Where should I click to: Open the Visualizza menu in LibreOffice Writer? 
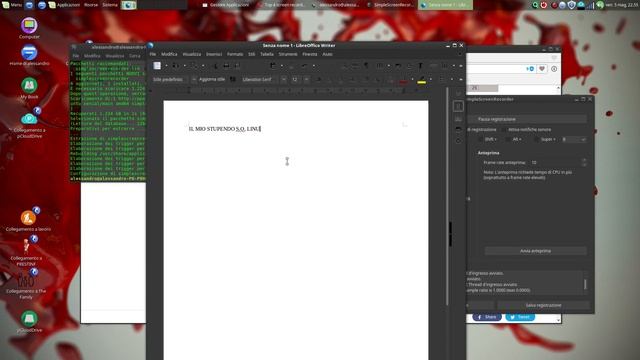click(191, 54)
